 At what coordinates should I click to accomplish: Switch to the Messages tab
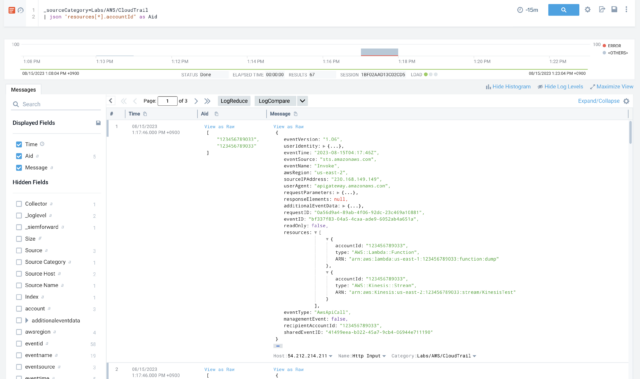tap(23, 90)
